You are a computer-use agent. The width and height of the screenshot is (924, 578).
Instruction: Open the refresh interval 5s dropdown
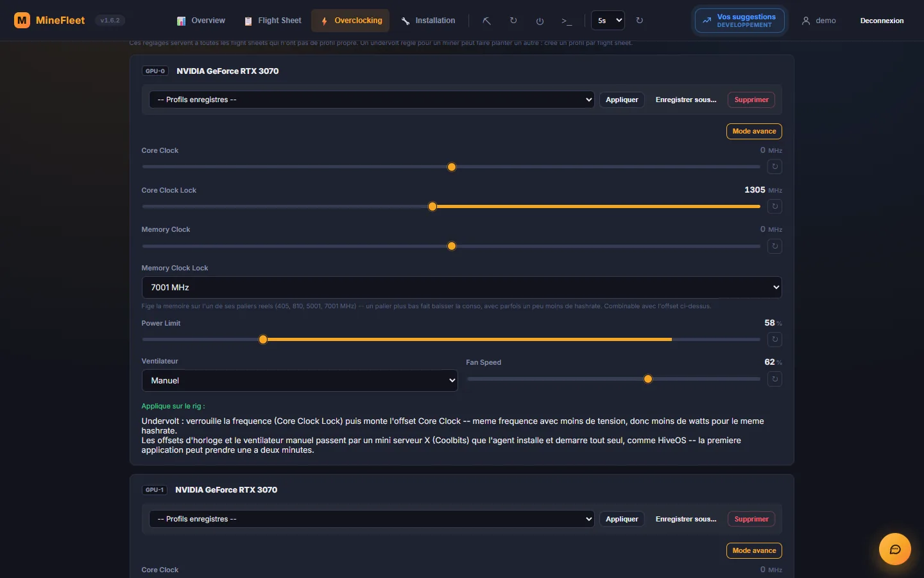[608, 21]
